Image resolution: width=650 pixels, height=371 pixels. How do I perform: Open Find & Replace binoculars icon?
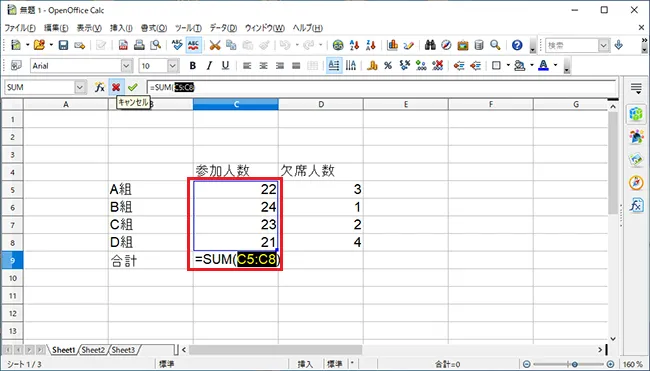(x=430, y=45)
